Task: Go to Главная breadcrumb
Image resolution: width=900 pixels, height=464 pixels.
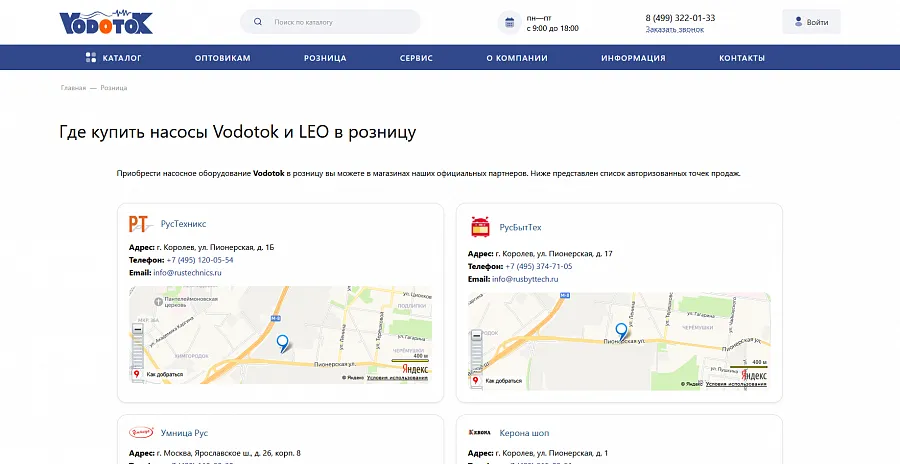Action: 73,88
